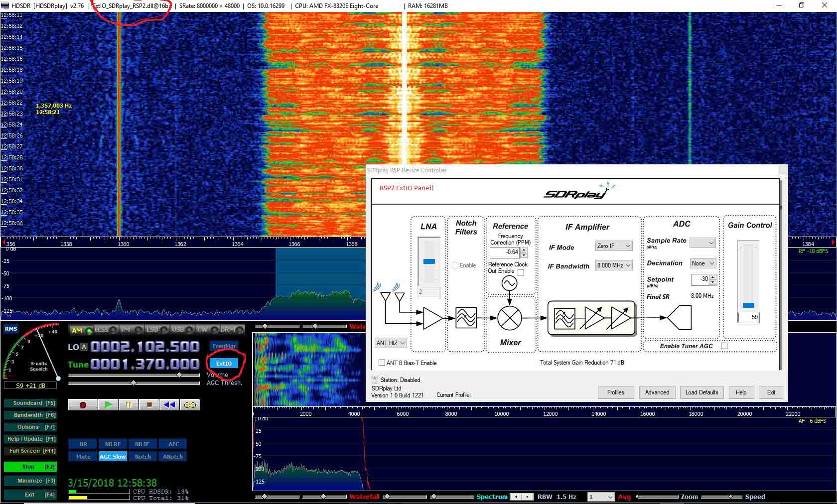Select AM demodulation mode
Screen dimensions: 837x504
tap(81, 330)
